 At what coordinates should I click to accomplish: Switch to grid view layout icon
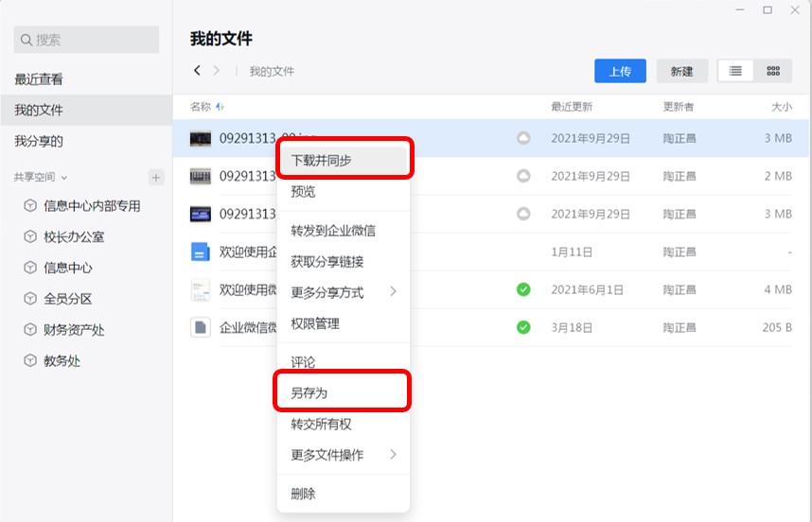773,71
